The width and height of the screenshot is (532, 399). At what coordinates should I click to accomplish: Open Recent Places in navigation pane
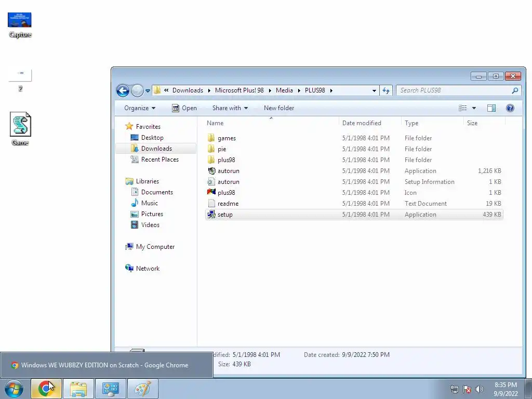pos(159,159)
